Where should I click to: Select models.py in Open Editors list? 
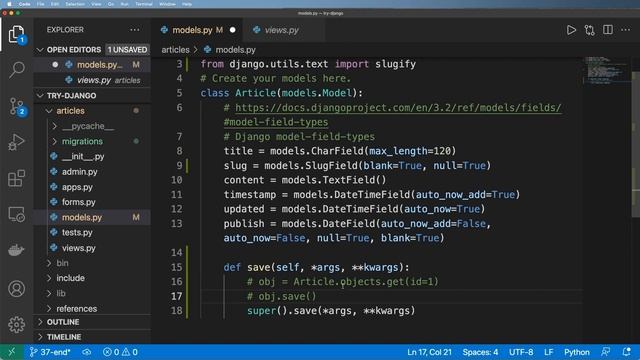92,65
